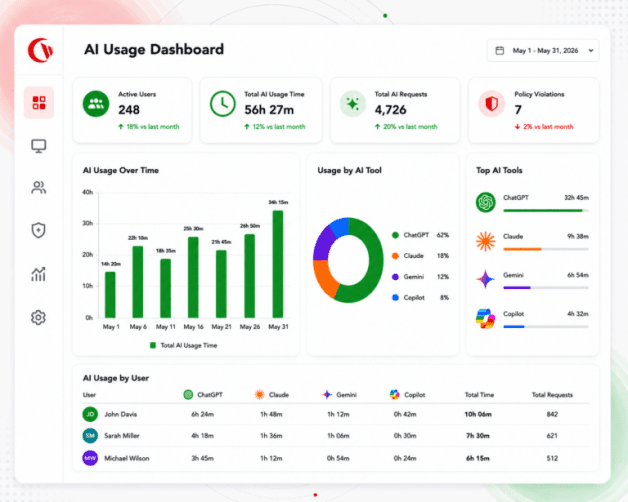
Task: Click the Claude icon in table header
Action: point(260,395)
